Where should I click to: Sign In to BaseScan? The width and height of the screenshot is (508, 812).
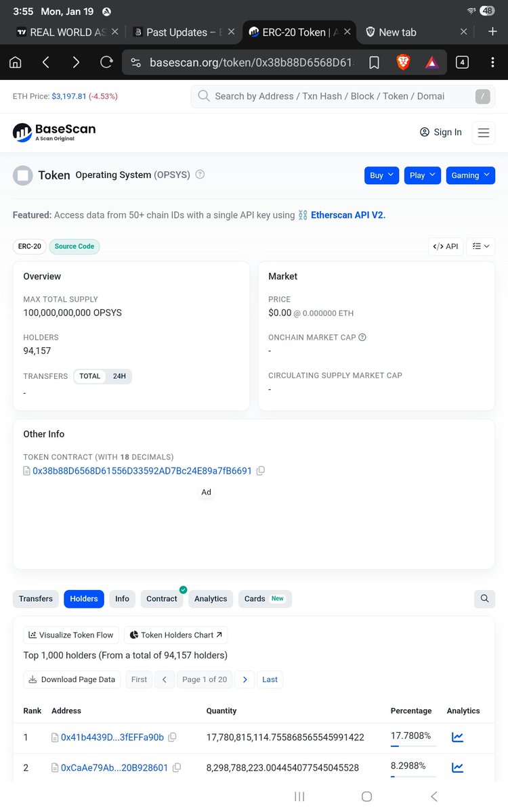pos(441,132)
